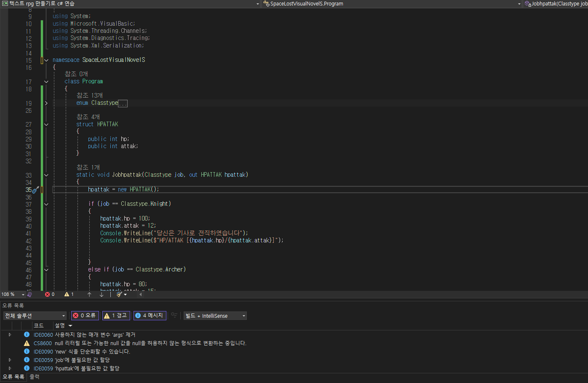Click line number 35 in the gutter

(x=28, y=189)
